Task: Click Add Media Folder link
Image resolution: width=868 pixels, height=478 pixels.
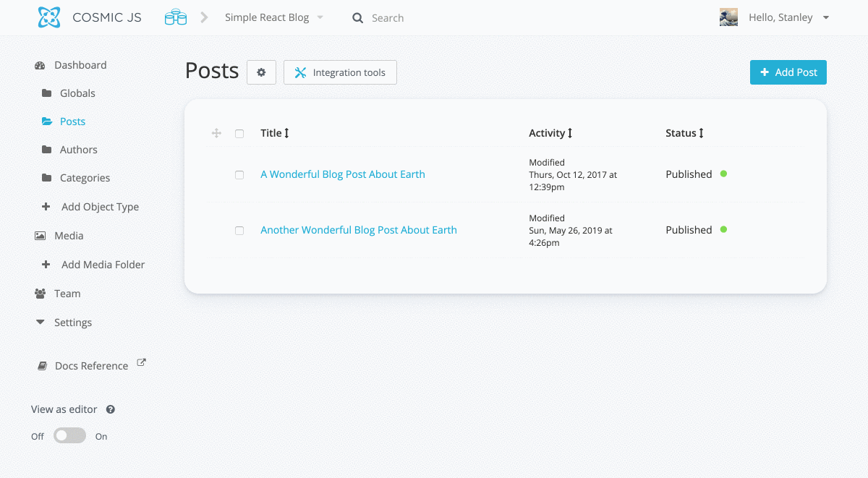Action: point(103,265)
